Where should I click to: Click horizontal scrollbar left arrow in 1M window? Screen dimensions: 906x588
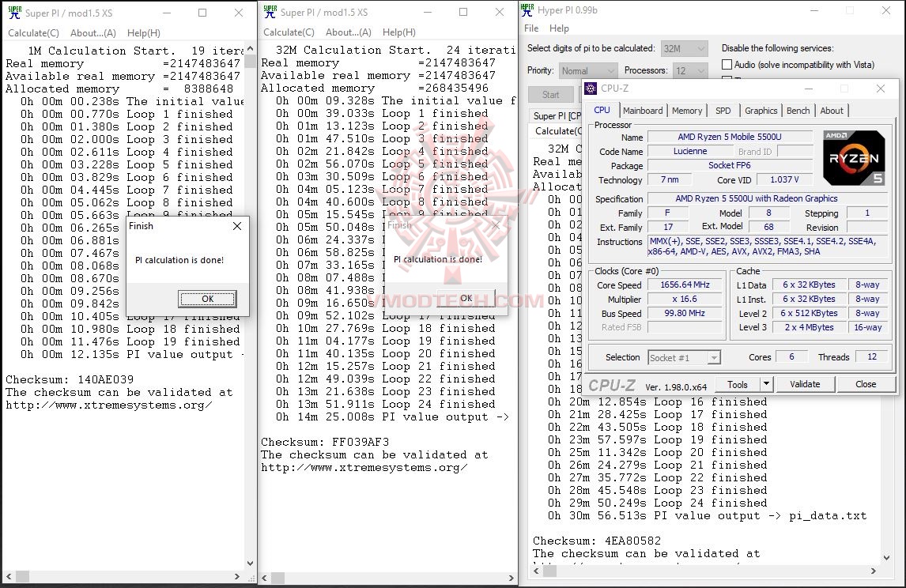click(9, 576)
